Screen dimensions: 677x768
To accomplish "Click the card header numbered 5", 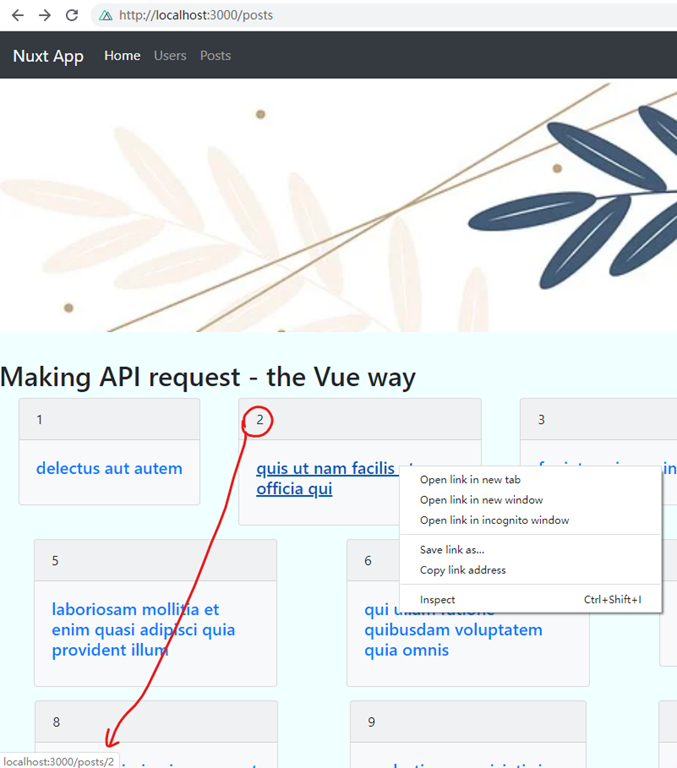I will pyautogui.click(x=155, y=560).
